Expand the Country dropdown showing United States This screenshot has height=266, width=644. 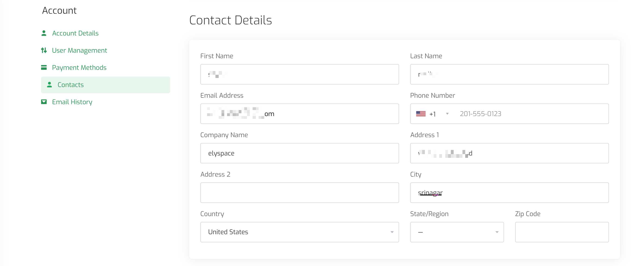[x=299, y=232]
